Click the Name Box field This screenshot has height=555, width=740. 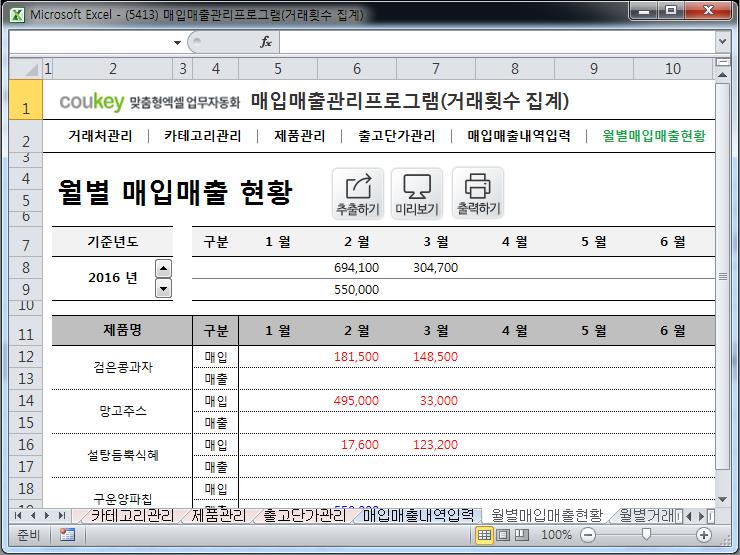point(90,42)
